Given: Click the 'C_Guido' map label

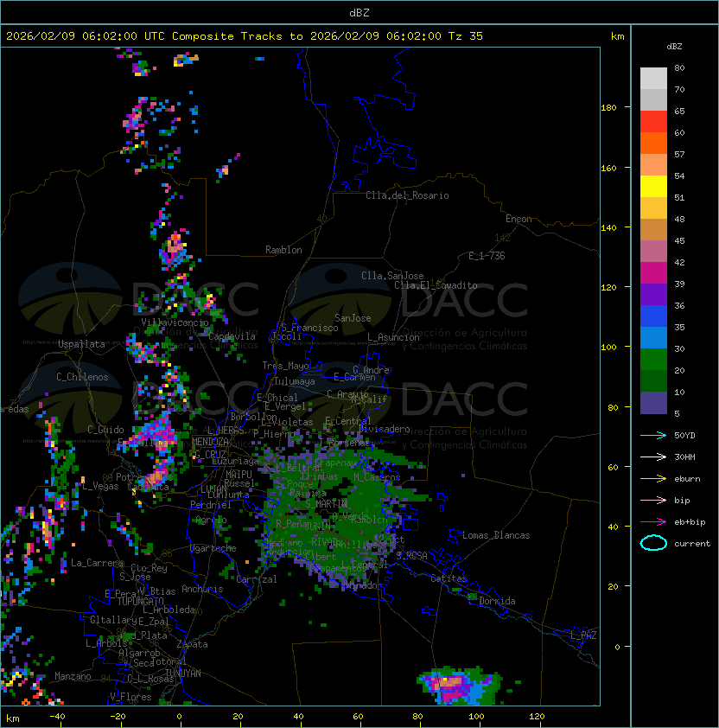Looking at the screenshot, I should tap(105, 430).
